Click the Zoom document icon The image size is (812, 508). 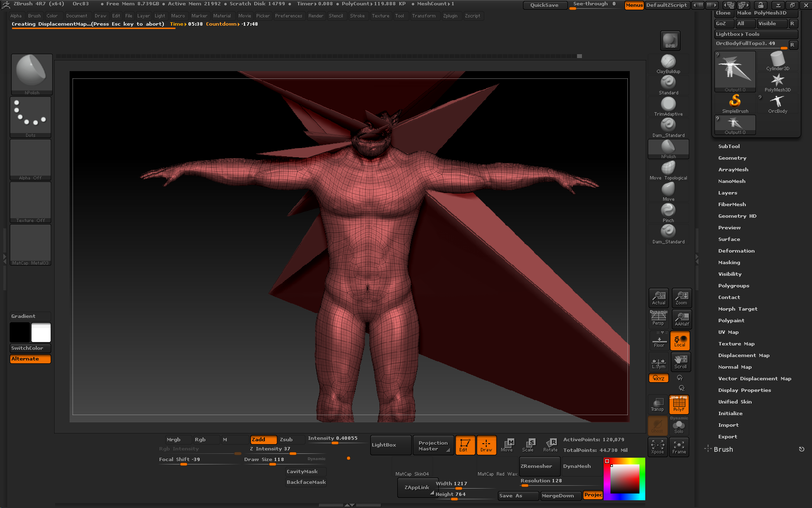(x=681, y=298)
